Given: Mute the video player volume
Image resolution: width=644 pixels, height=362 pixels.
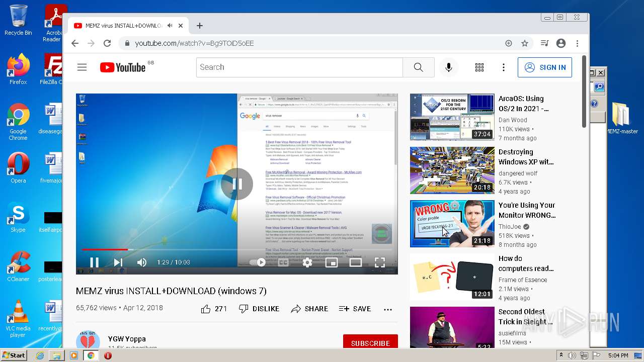Looking at the screenshot, I should click(x=142, y=262).
